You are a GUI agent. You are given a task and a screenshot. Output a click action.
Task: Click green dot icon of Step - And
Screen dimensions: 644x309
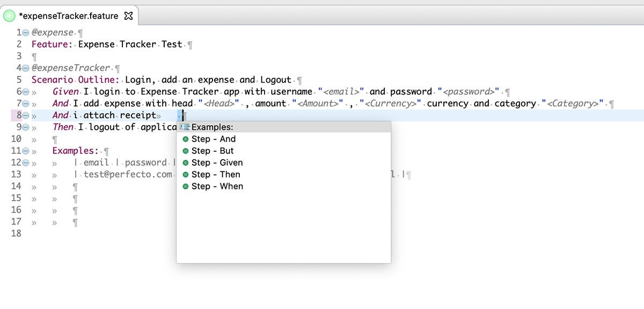tap(185, 139)
